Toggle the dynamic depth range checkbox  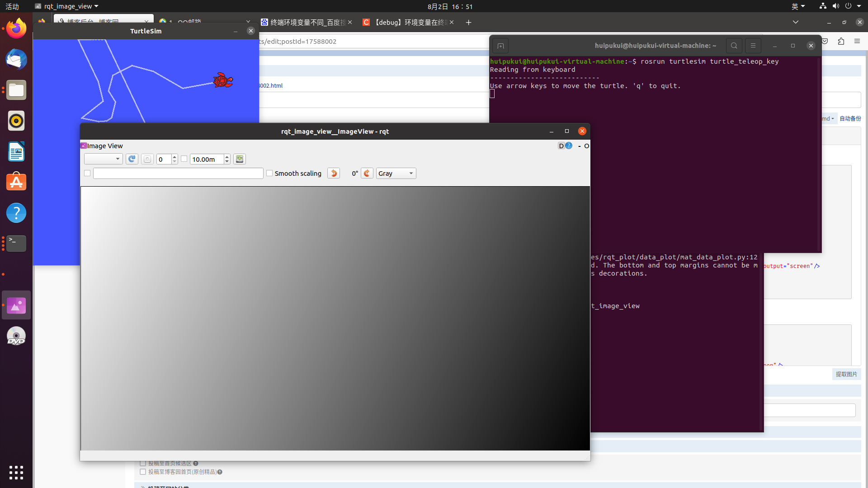point(184,159)
